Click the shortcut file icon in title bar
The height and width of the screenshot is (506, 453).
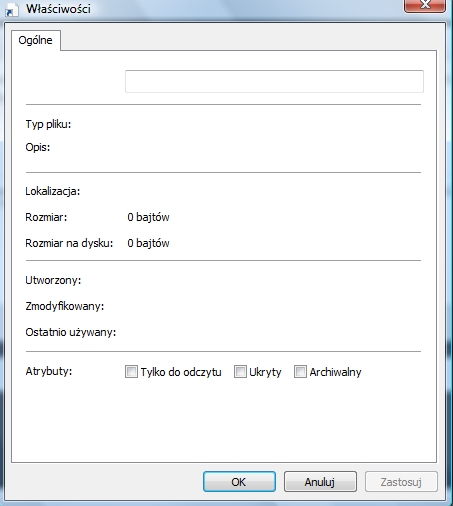9,11
